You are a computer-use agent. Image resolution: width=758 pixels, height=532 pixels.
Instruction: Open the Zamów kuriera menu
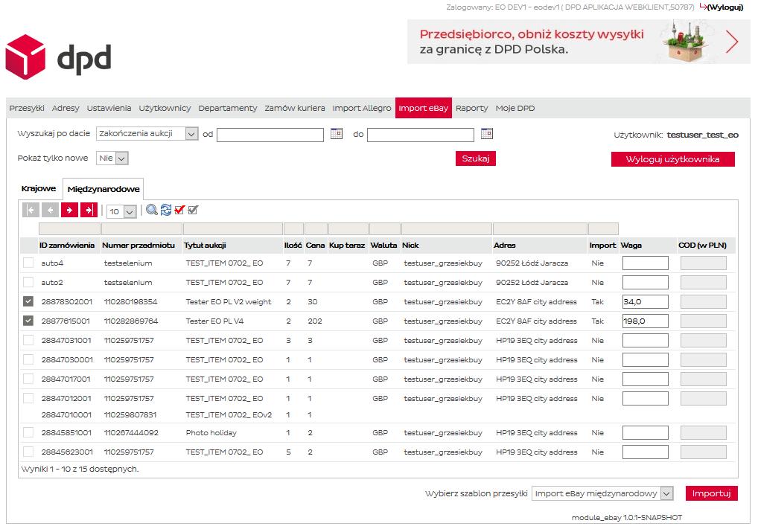[294, 108]
